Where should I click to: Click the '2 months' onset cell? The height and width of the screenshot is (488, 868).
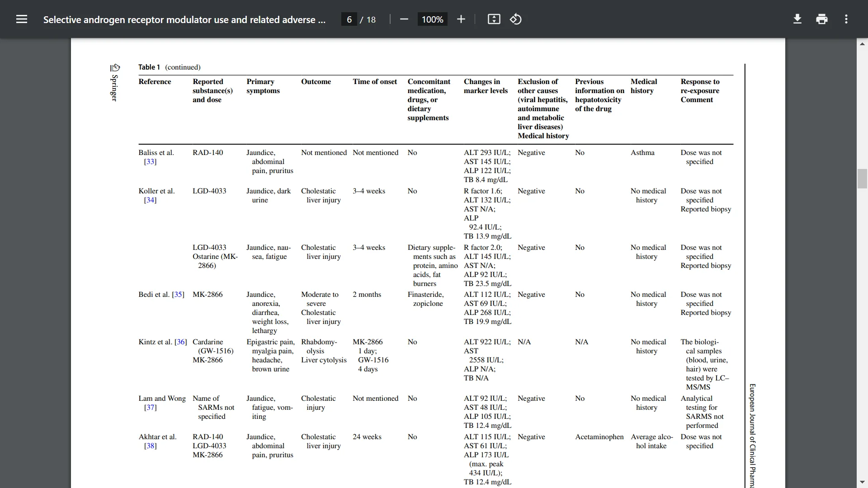coord(367,295)
